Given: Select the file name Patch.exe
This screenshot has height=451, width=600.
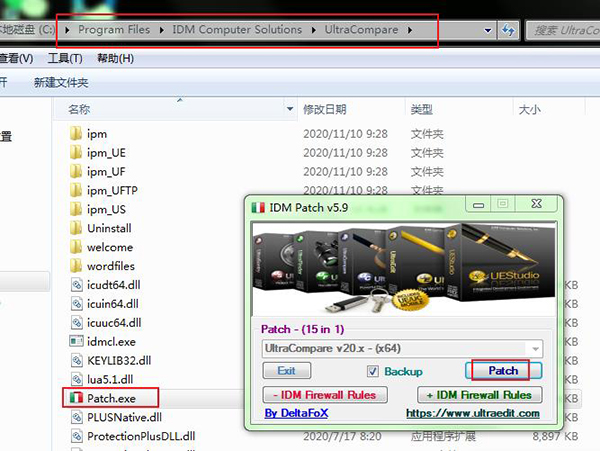Looking at the screenshot, I should [111, 398].
